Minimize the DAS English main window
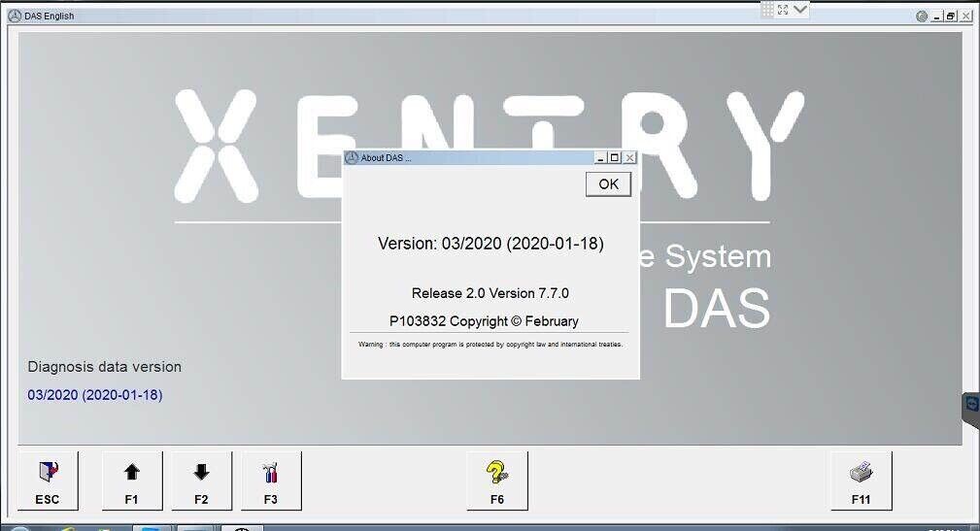The height and width of the screenshot is (531, 980). [937, 17]
